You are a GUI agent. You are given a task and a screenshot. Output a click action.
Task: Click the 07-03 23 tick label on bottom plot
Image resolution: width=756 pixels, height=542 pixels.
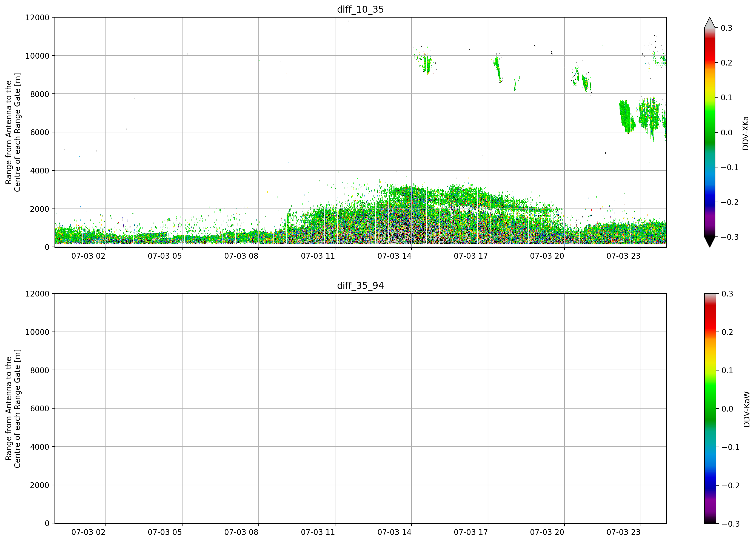623,532
